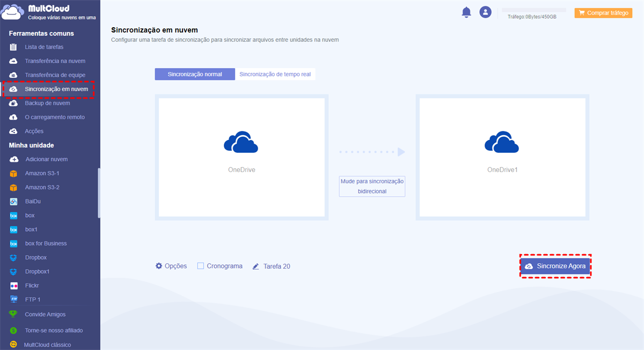Click the Amazon S3-2 box icon
The width and height of the screenshot is (644, 350).
(x=13, y=188)
